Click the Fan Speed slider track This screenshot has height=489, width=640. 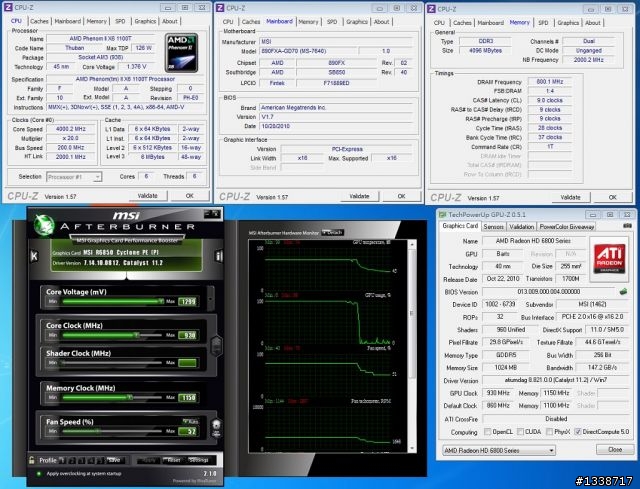(112, 431)
